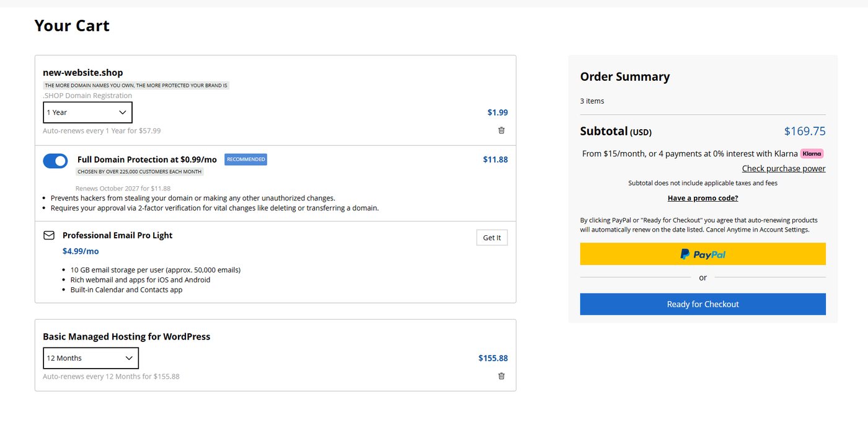Viewport: 868px width, 427px height.
Task: Click Renews October 2027 for $11.88 text
Action: [123, 188]
